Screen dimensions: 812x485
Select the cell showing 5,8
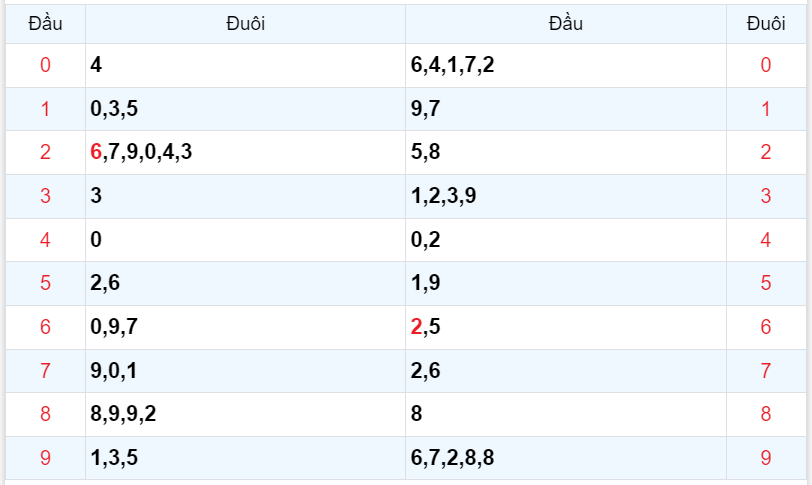coord(425,153)
